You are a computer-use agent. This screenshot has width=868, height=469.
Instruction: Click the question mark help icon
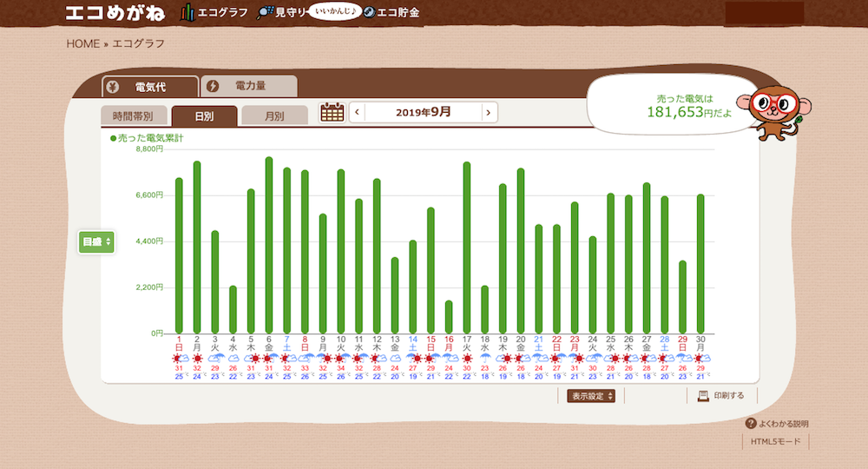[x=750, y=424]
